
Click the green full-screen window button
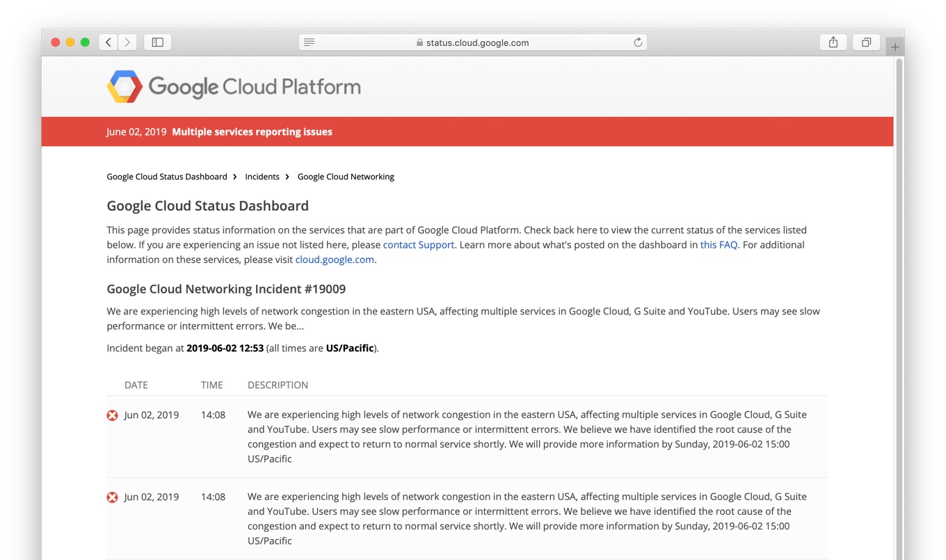coord(85,42)
